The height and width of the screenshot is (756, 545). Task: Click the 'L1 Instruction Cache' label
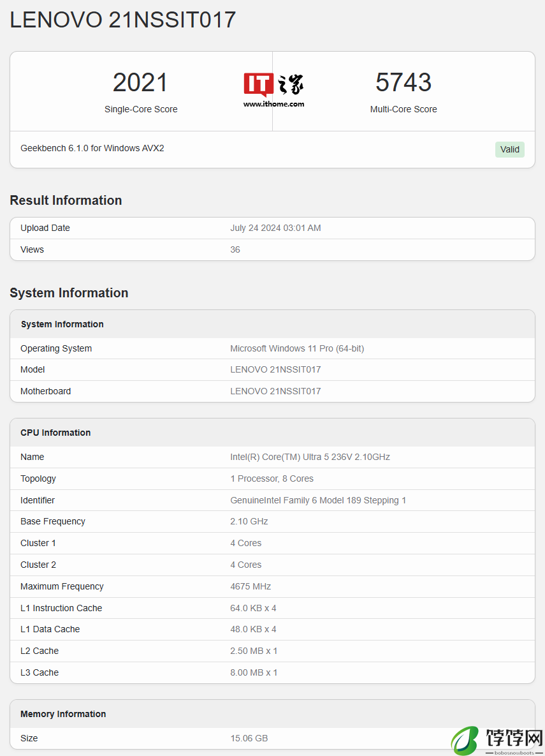pos(61,609)
